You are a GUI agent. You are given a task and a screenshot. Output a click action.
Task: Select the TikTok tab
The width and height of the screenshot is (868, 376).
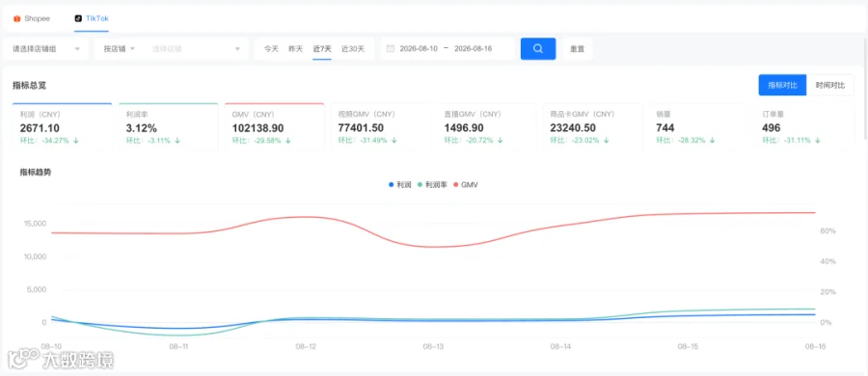92,18
